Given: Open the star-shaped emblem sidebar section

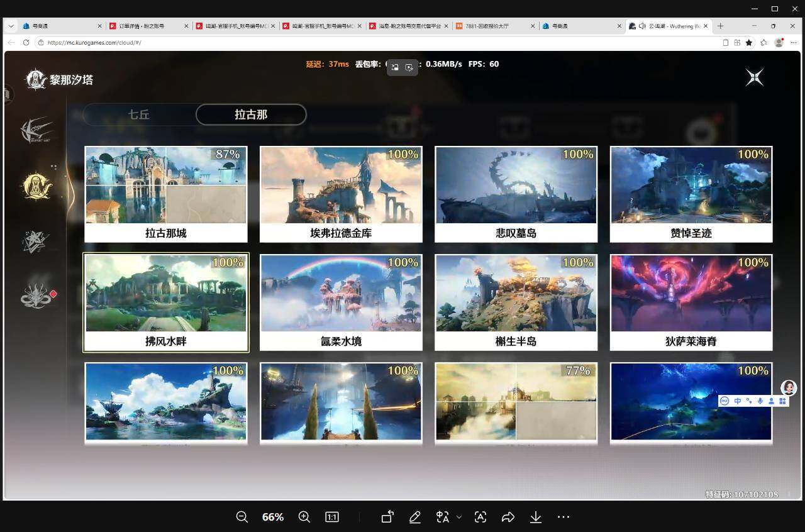Looking at the screenshot, I should (35, 241).
